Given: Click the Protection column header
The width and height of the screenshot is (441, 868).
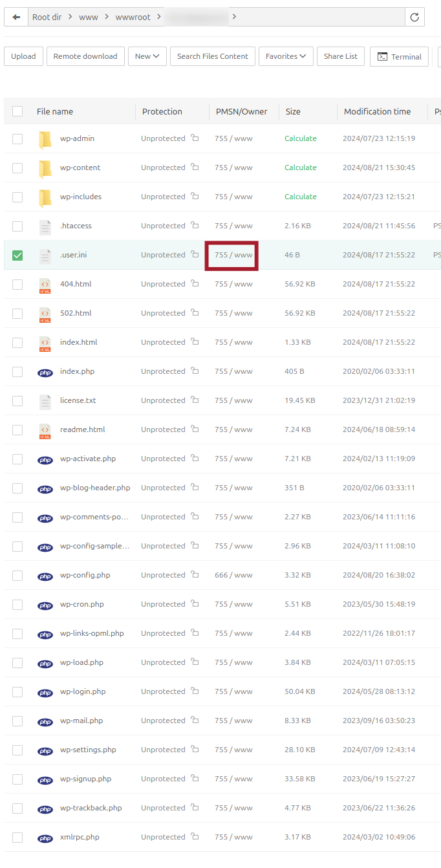Looking at the screenshot, I should [x=162, y=111].
